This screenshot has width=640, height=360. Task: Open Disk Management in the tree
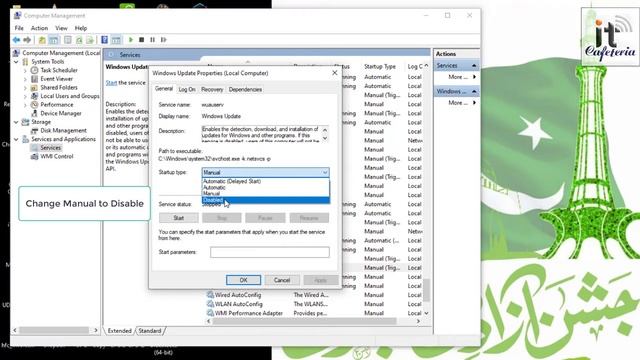pos(63,130)
